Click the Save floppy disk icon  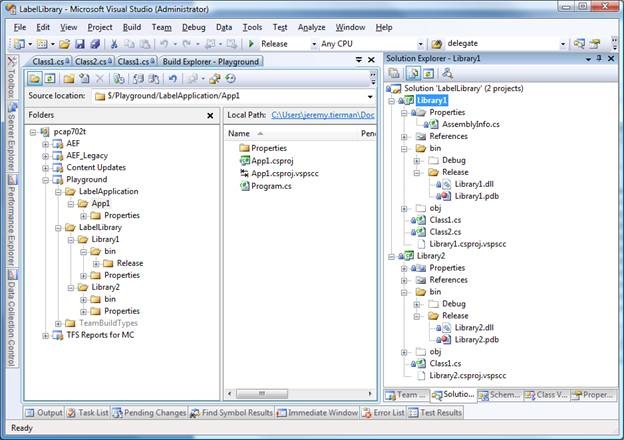tap(80, 44)
